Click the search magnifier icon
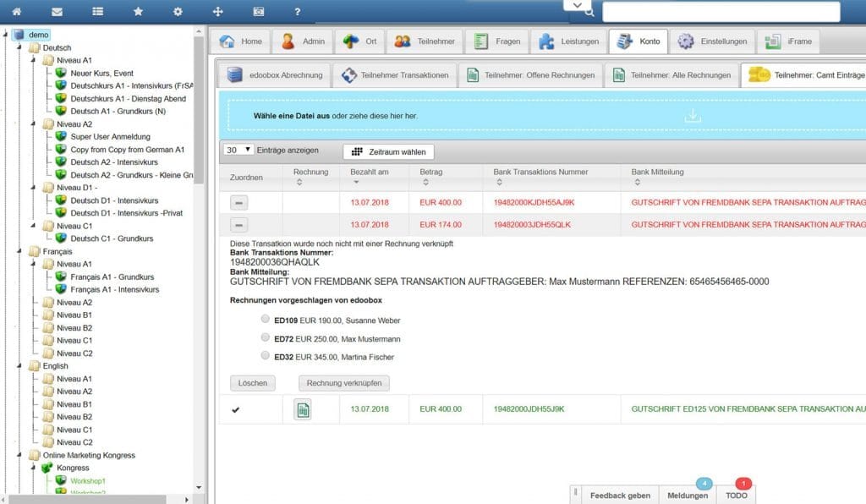Image resolution: width=866 pixels, height=504 pixels. coord(589,12)
